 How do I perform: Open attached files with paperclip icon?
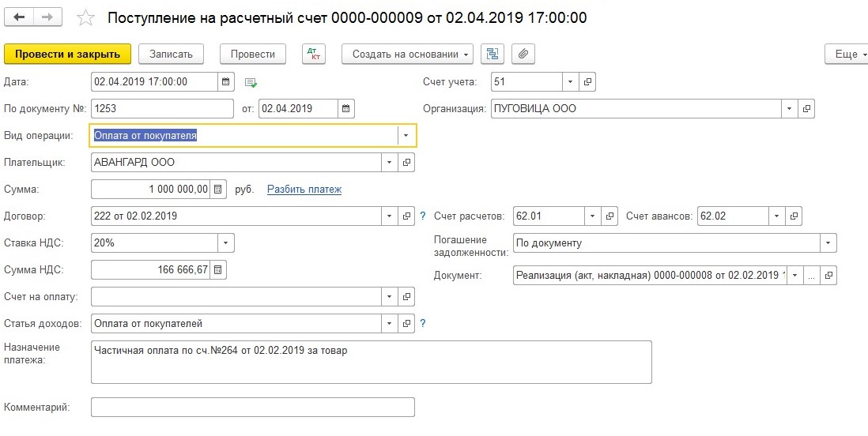[523, 54]
